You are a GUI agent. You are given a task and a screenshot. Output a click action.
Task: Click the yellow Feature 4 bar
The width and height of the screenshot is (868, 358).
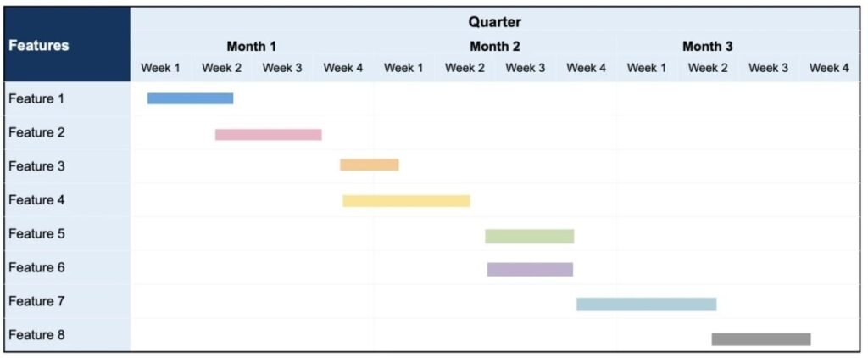(406, 201)
